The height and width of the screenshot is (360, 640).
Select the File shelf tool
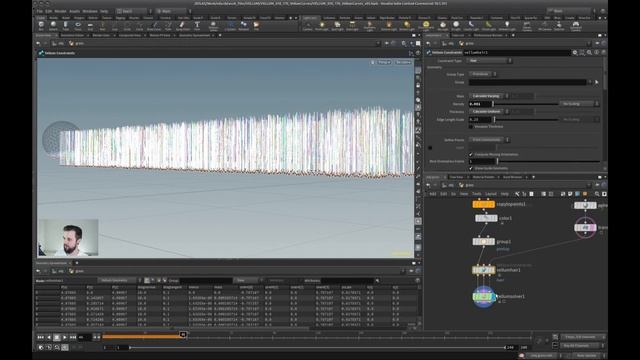(x=256, y=26)
